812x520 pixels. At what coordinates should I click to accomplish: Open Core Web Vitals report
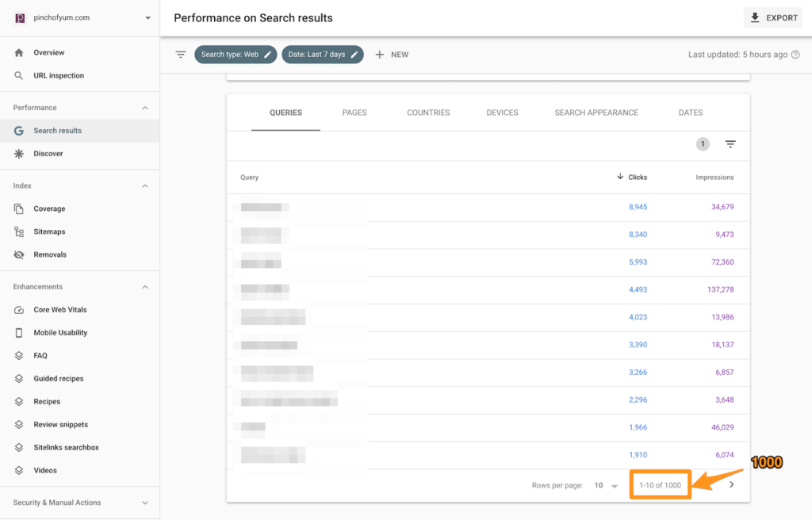[x=60, y=310]
